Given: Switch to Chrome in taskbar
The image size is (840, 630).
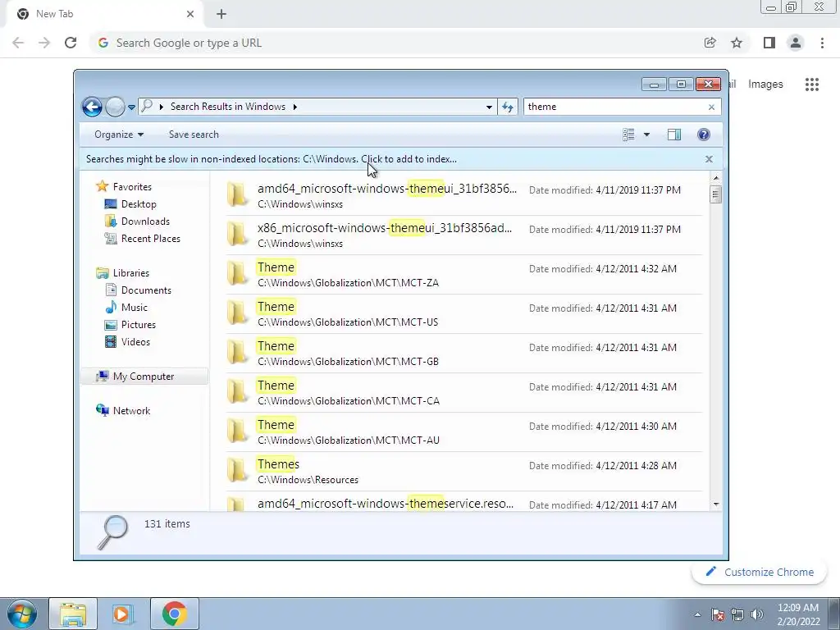Looking at the screenshot, I should pos(174,614).
